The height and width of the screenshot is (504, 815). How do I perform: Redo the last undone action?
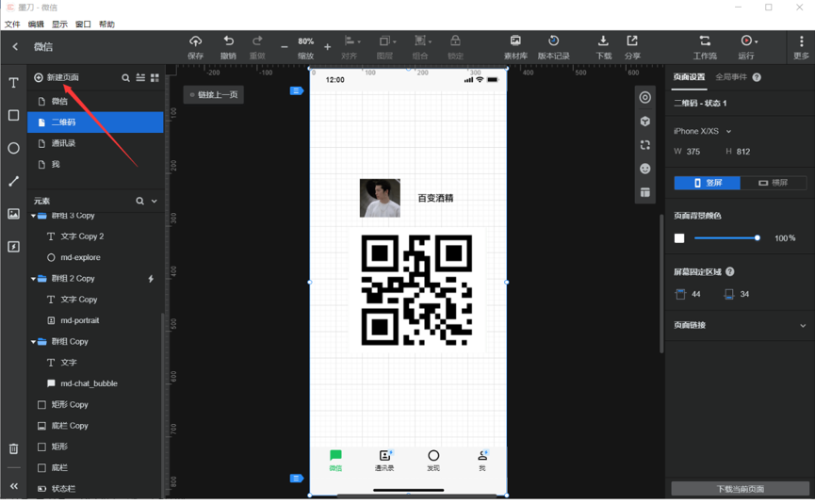point(257,47)
